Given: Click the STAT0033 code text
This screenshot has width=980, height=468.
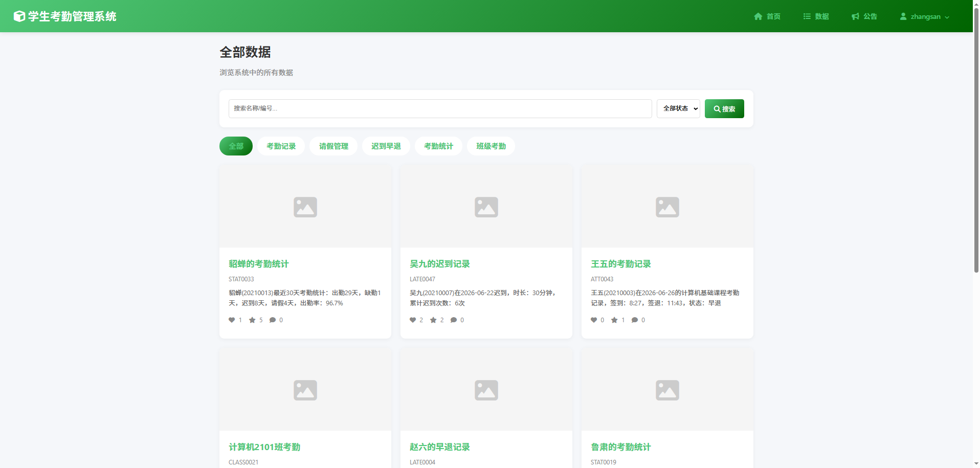Looking at the screenshot, I should [241, 279].
